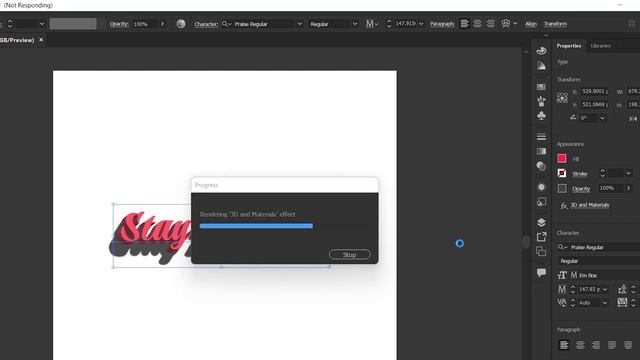Select align right in Properties Paragraph
The width and height of the screenshot is (640, 360).
coord(596,345)
